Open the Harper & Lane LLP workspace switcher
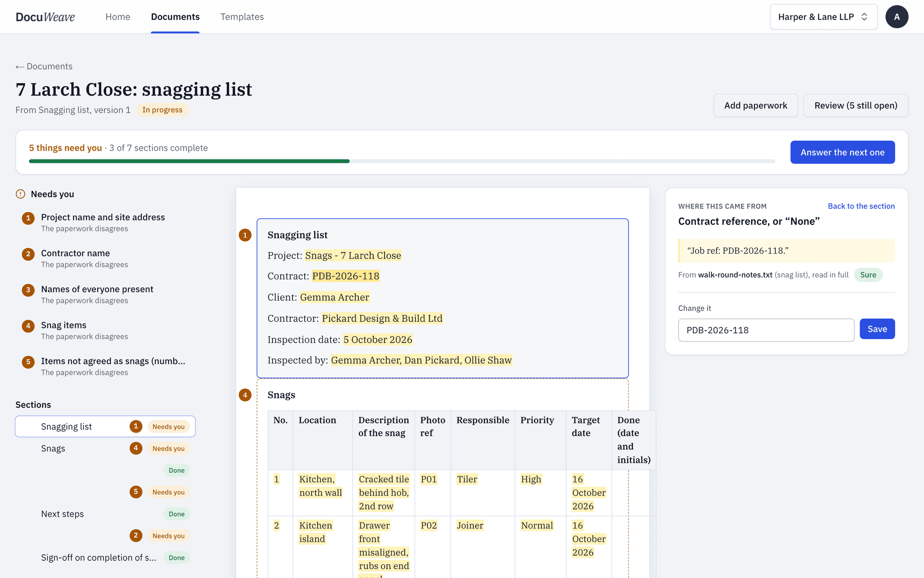Screen dimensions: 924x578 coord(824,17)
